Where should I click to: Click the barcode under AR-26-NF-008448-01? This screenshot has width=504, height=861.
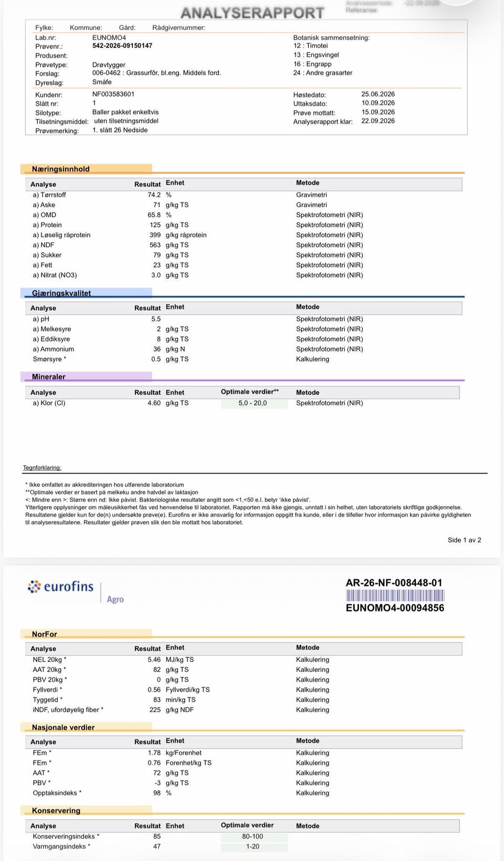pyautogui.click(x=395, y=595)
